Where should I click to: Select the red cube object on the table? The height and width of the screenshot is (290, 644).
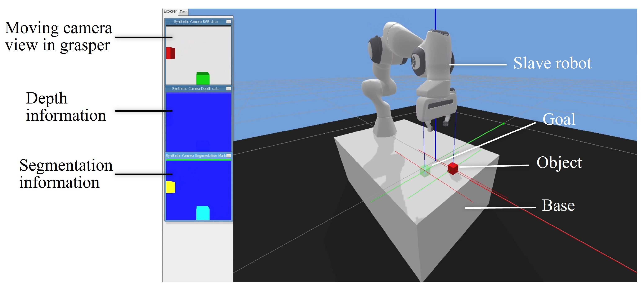click(x=453, y=168)
